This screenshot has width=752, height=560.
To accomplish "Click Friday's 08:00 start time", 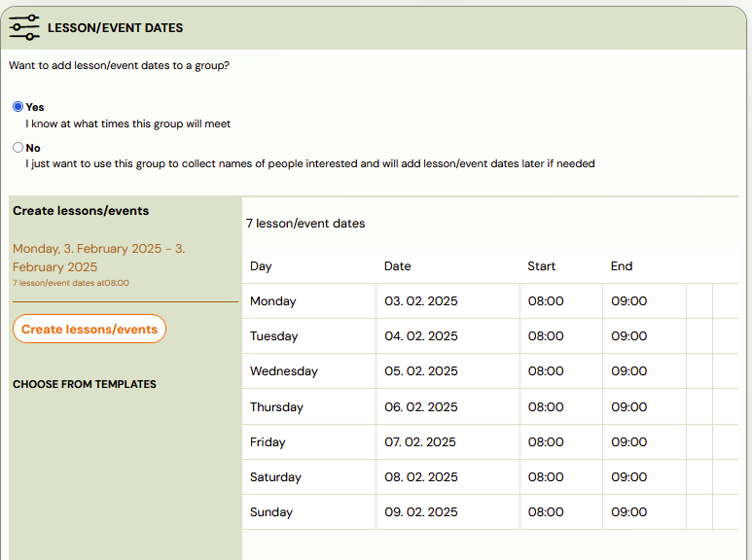I will pos(546,442).
